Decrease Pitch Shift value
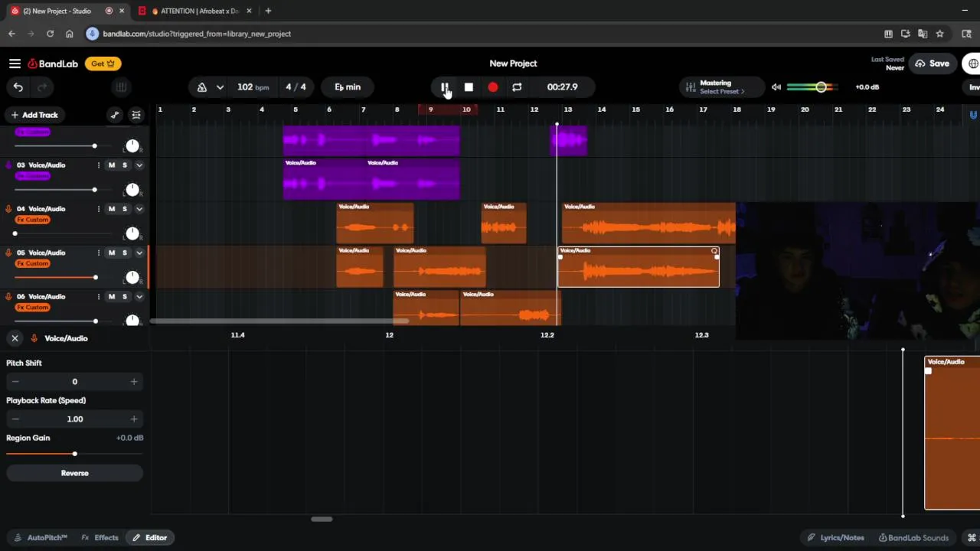Screen dimensions: 980x551 pyautogui.click(x=15, y=382)
